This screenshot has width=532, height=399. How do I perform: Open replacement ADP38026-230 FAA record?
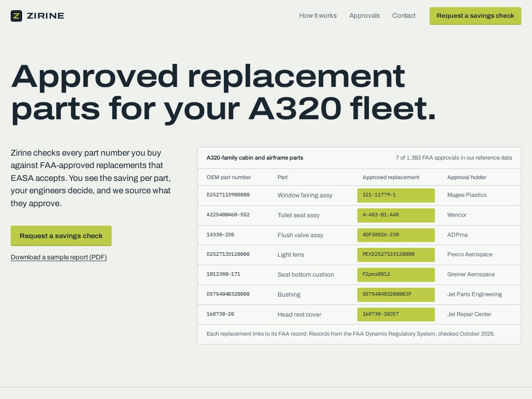(396, 235)
